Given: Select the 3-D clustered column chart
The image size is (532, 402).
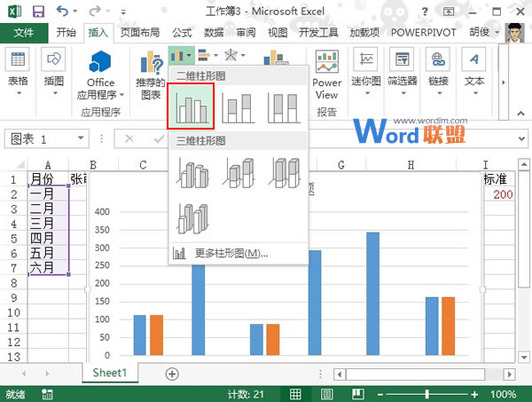Looking at the screenshot, I should coord(192,172).
